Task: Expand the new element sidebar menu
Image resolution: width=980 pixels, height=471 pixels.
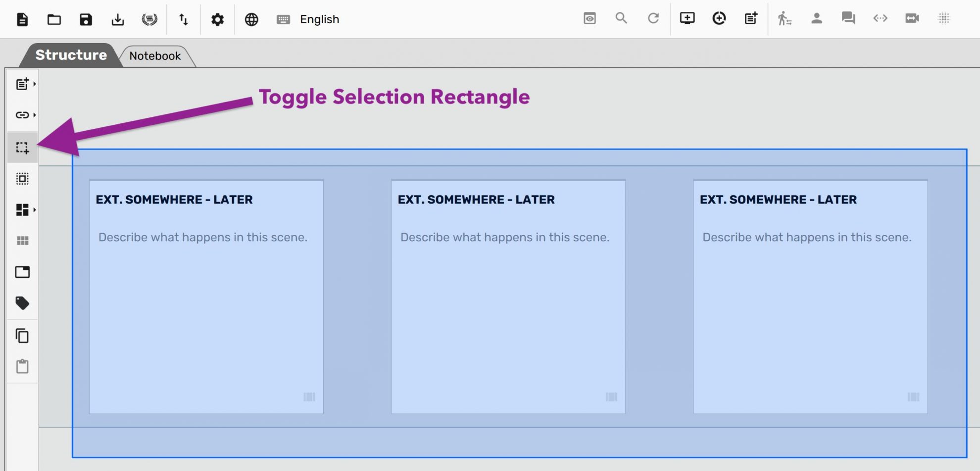Action: coord(35,84)
